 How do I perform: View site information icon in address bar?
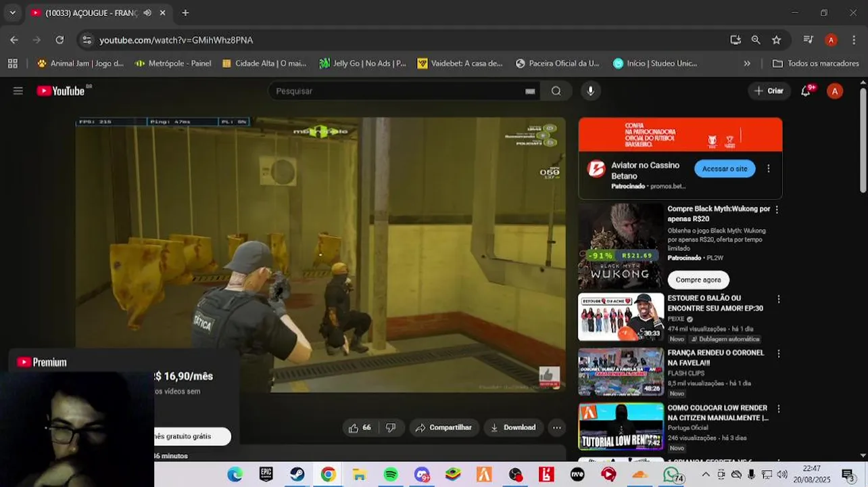tap(87, 40)
